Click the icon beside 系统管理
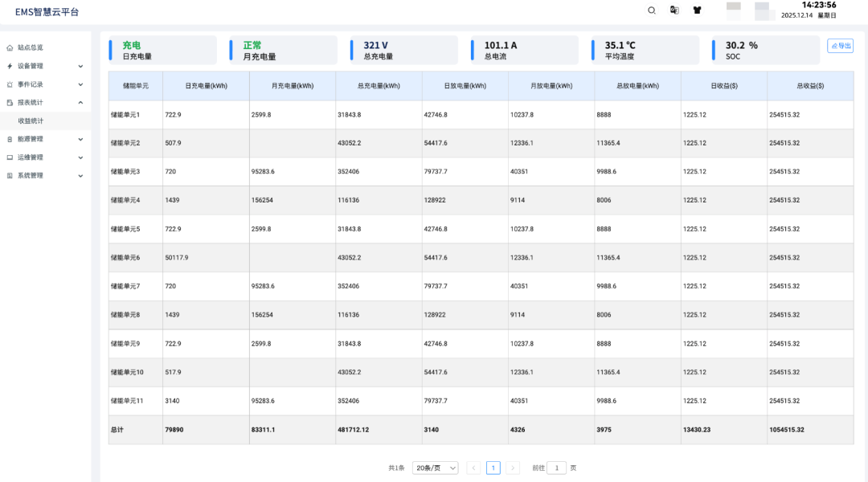This screenshot has width=868, height=482. coord(10,175)
